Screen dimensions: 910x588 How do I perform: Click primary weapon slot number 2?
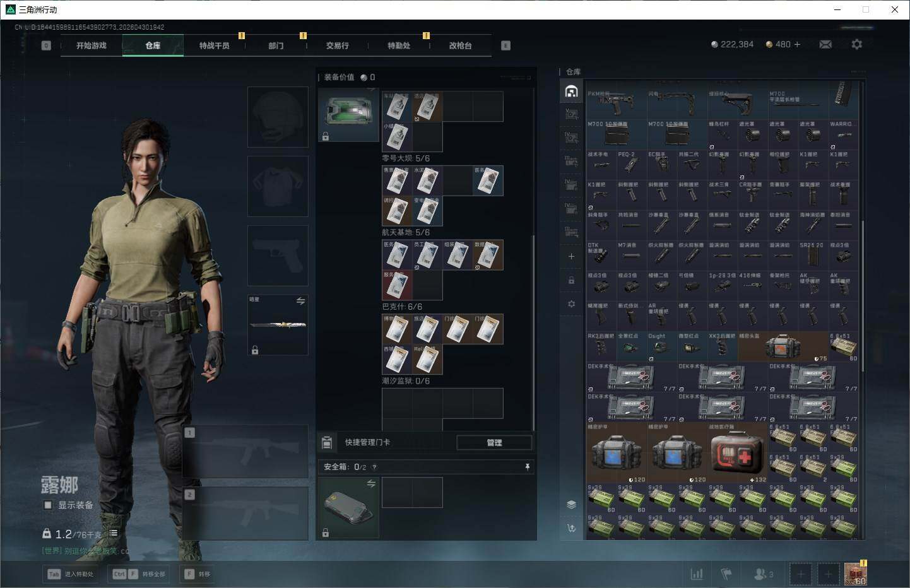click(245, 513)
